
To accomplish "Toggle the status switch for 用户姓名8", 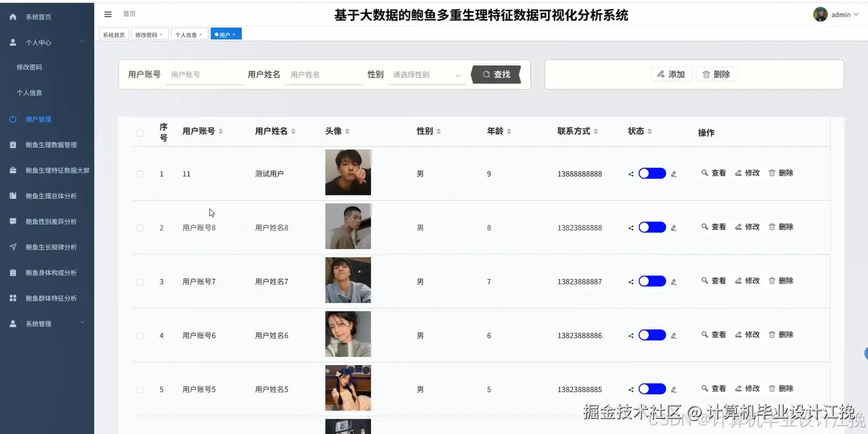I will coord(652,227).
